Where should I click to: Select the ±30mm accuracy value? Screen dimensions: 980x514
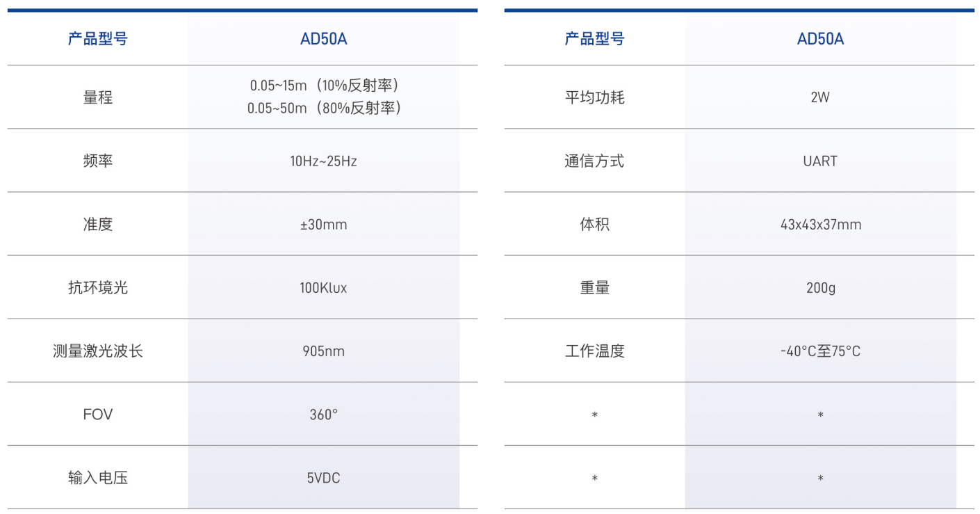(x=323, y=225)
